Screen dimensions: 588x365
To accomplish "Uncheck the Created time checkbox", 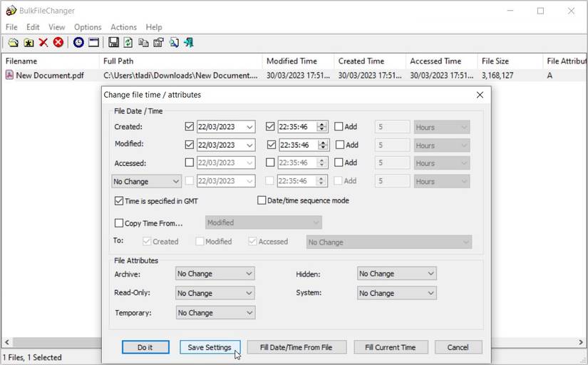I will (x=270, y=126).
